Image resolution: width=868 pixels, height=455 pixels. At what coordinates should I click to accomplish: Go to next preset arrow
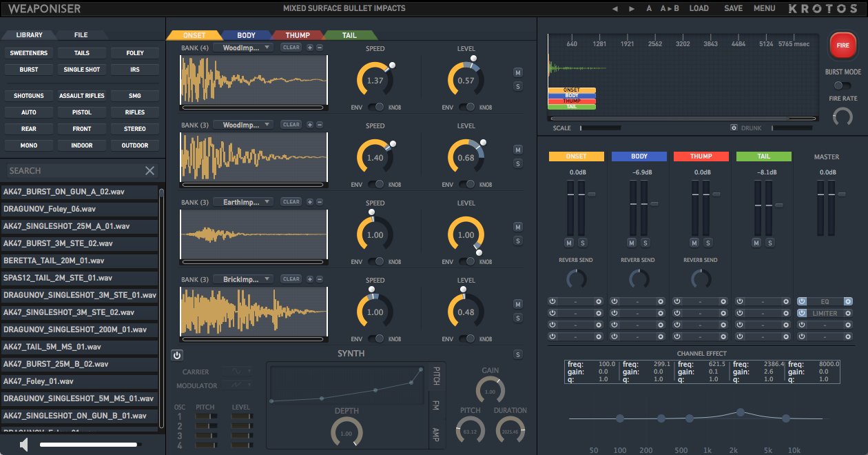tap(632, 9)
